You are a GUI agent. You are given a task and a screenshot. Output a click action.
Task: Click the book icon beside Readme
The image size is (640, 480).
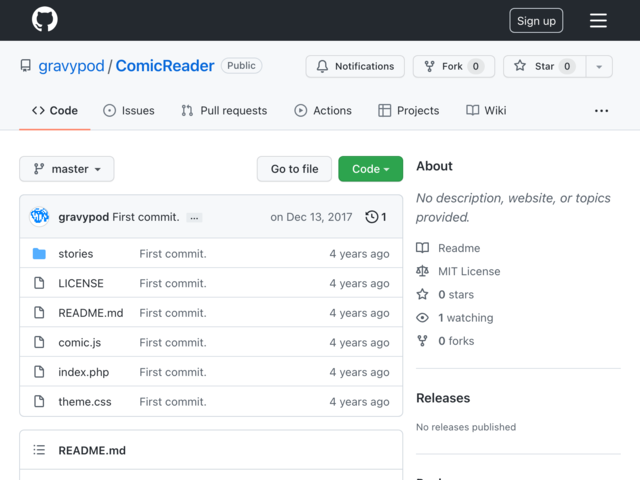(x=422, y=248)
